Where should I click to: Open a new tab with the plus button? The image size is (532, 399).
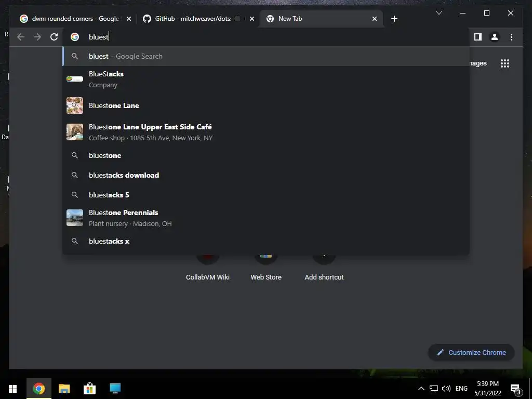tap(394, 19)
